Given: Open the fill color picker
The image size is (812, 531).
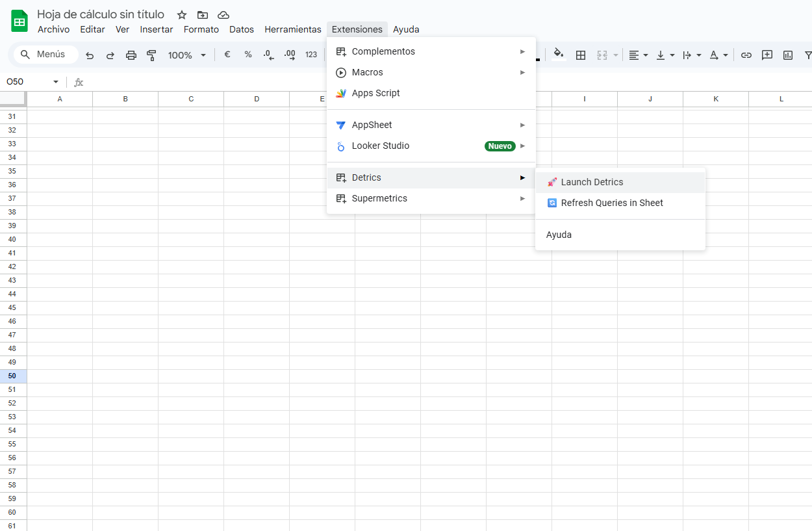Looking at the screenshot, I should 559,55.
